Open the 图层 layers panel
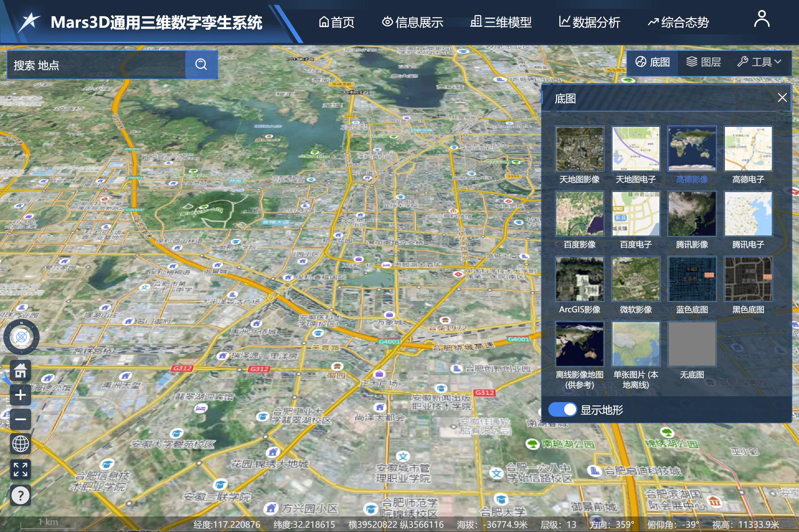 pyautogui.click(x=703, y=62)
